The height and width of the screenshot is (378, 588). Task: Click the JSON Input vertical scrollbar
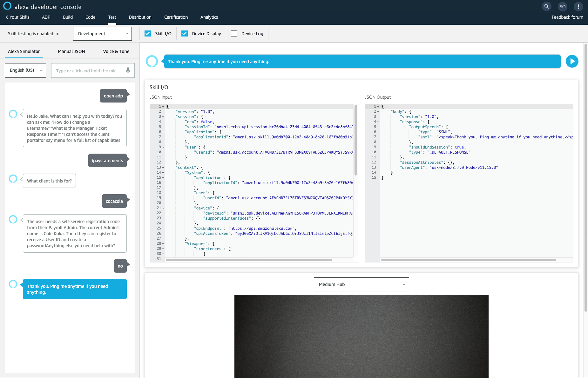356,140
